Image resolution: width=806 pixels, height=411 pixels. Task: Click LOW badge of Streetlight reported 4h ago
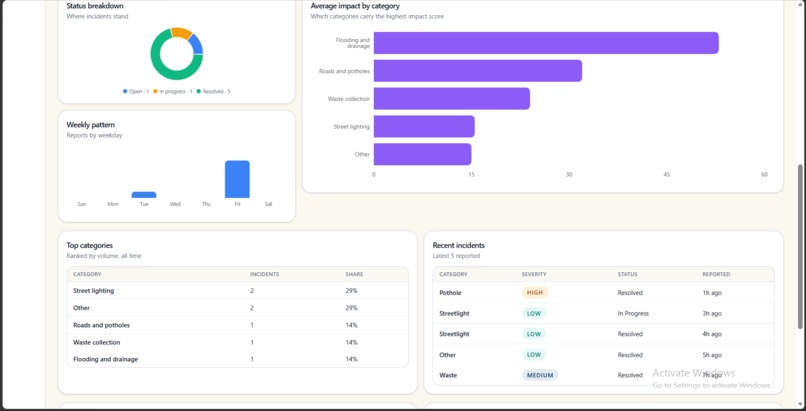(534, 334)
